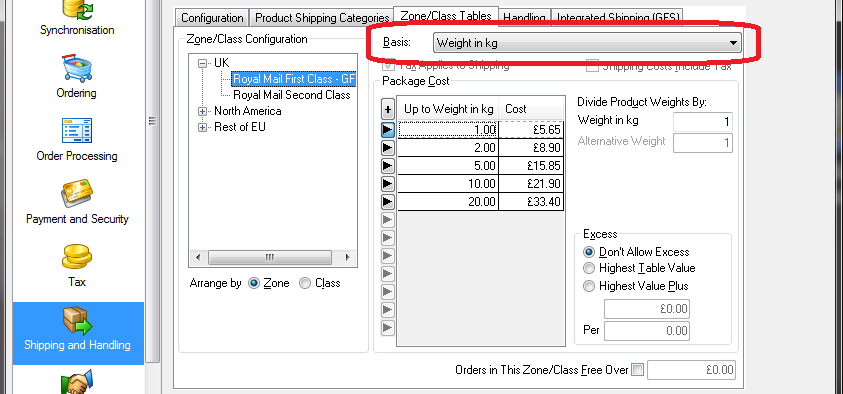Screen dimensions: 843x394
Task: Arrange by Zone radio button
Action: [254, 283]
